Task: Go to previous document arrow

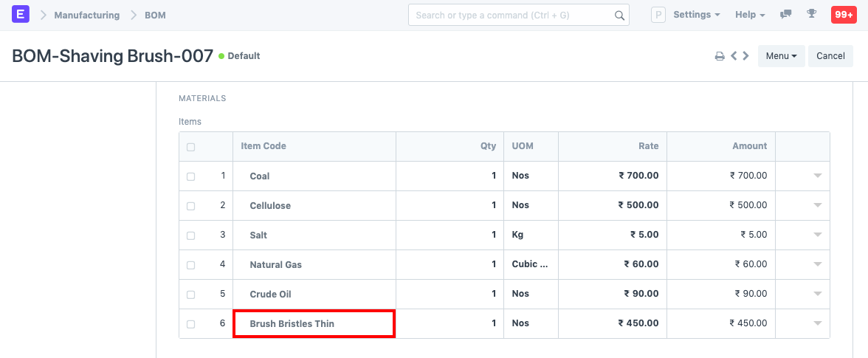Action: tap(734, 56)
